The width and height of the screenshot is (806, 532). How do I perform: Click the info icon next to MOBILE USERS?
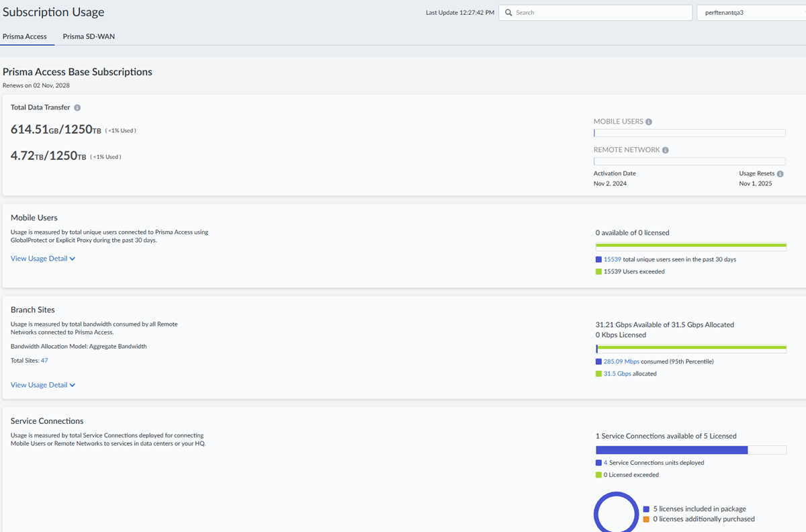649,122
